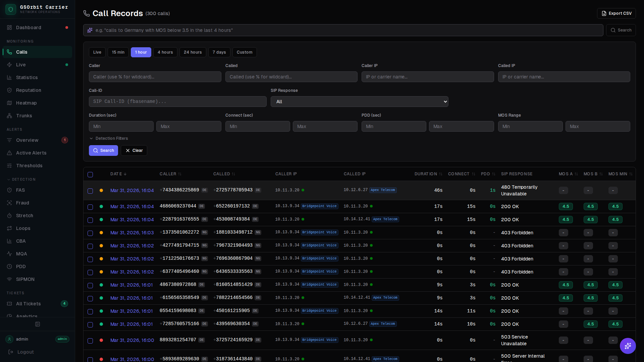The image size is (644, 362).
Task: Switch to the 24 hours time range
Action: coord(193,52)
